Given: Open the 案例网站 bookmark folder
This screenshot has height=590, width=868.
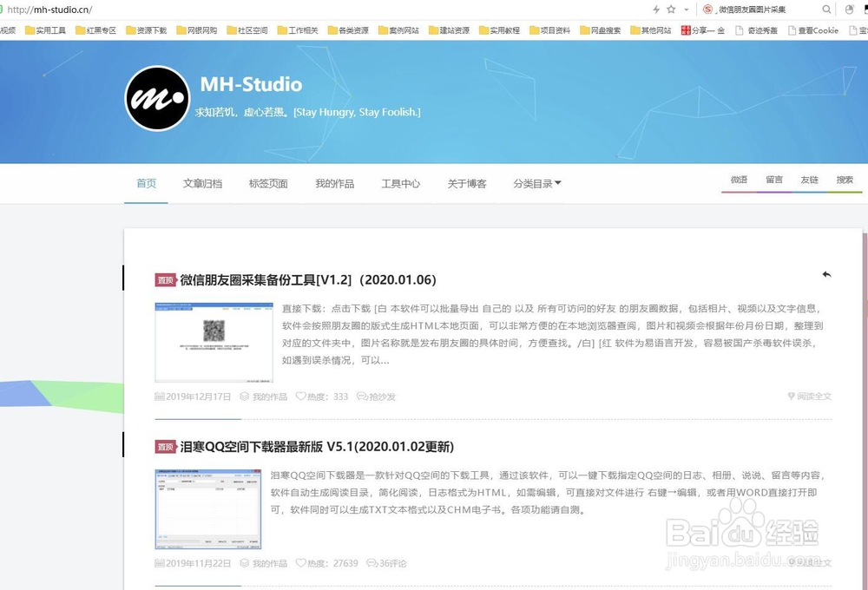Looking at the screenshot, I should pos(398,30).
